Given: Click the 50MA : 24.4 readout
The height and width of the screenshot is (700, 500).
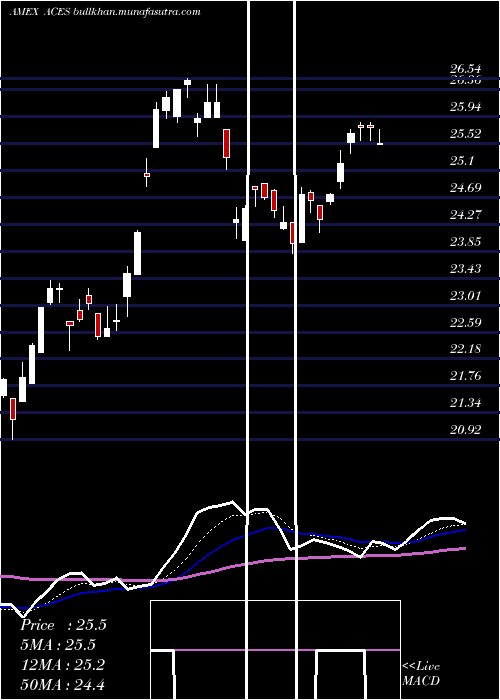Looking at the screenshot, I should point(62,684).
